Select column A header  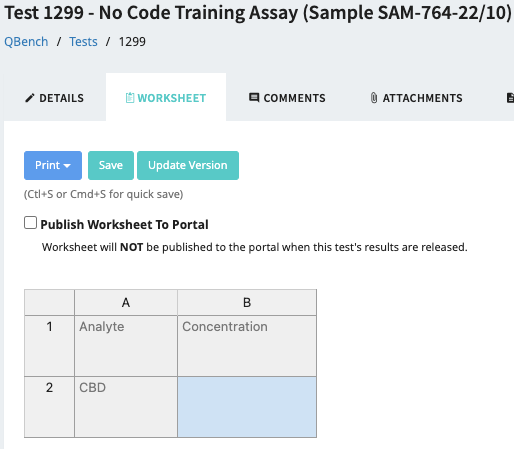click(x=126, y=302)
